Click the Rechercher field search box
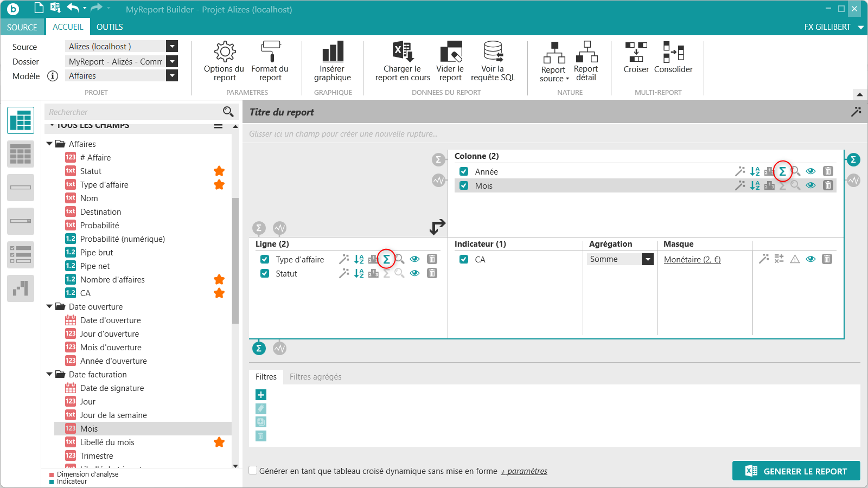Screen dimensions: 868x488 click(x=133, y=112)
